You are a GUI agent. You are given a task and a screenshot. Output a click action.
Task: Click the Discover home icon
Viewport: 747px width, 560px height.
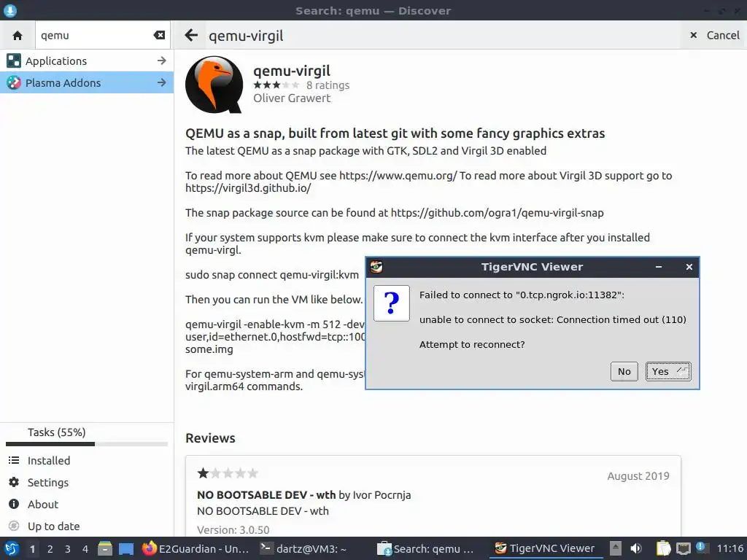coord(18,35)
